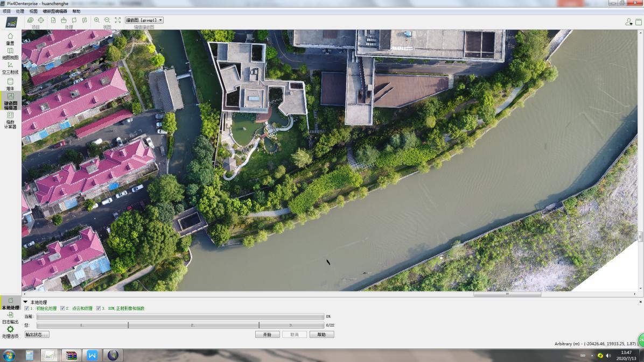Click the 开始 button
This screenshot has width=644, height=362.
click(268, 335)
